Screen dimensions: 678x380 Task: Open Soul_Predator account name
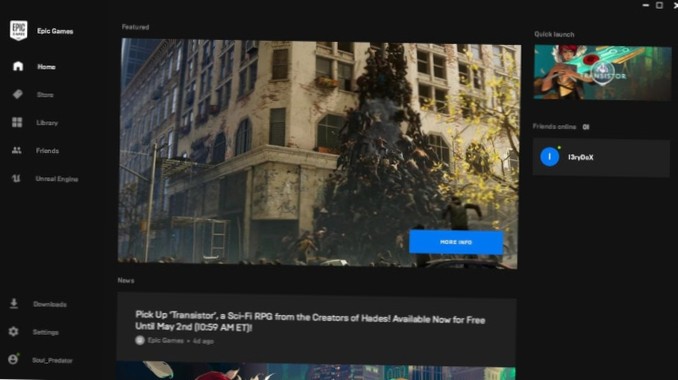52,360
